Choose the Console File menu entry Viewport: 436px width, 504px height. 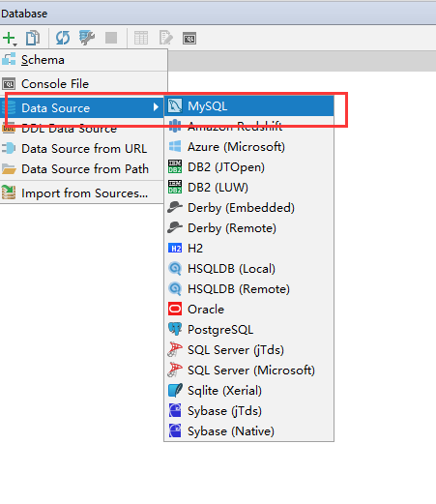tap(84, 84)
